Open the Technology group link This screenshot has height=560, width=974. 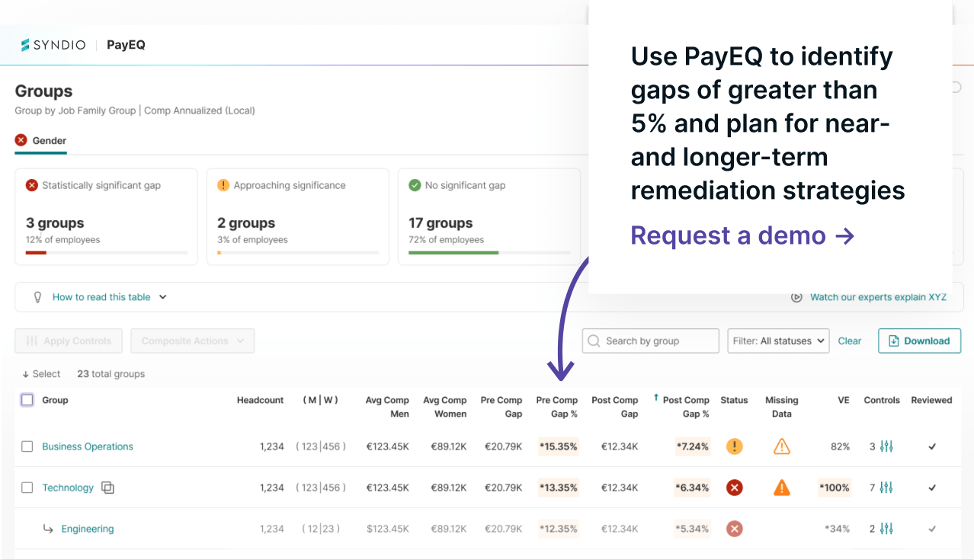pyautogui.click(x=68, y=488)
